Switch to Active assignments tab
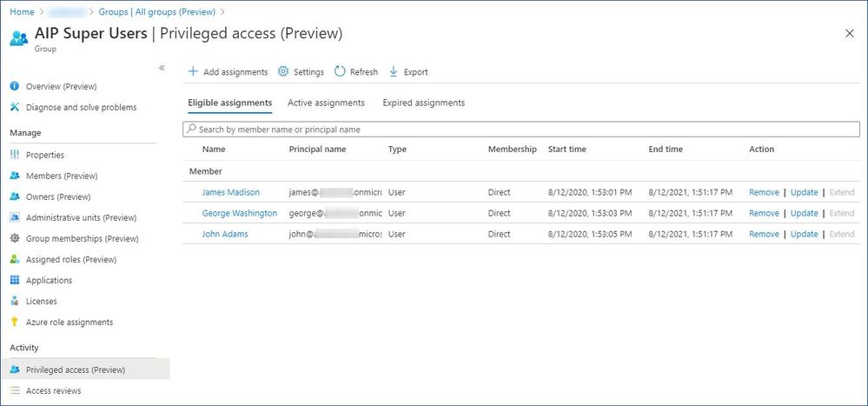This screenshot has height=406, width=868. click(326, 103)
